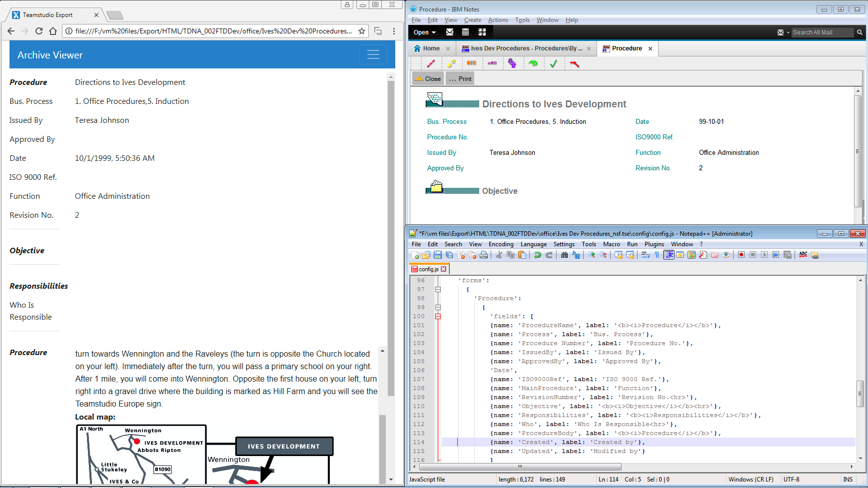The image size is (868, 488).
Task: Click the Cut scissors icon in Notepad++
Action: 499,255
